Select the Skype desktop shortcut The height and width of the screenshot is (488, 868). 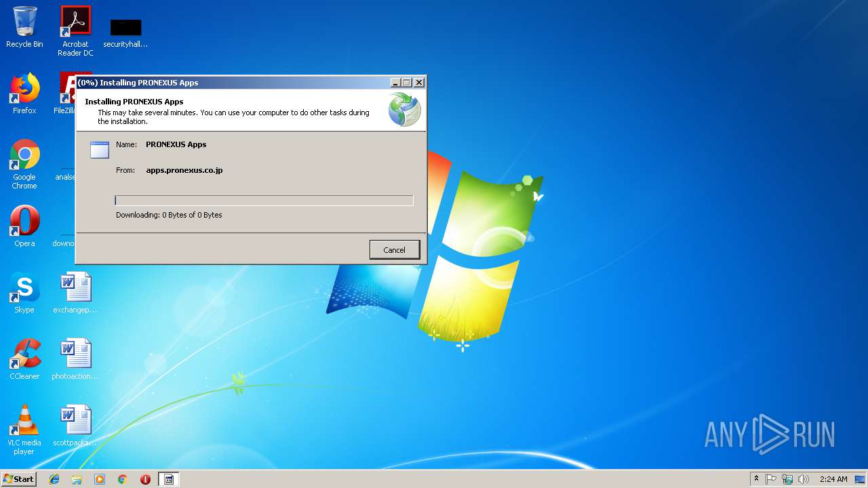point(24,293)
